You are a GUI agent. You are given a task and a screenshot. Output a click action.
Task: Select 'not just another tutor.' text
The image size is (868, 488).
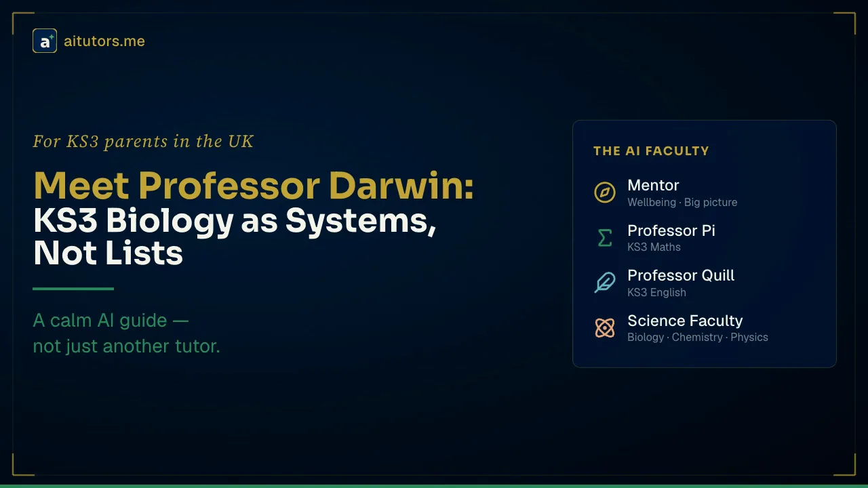tap(126, 346)
